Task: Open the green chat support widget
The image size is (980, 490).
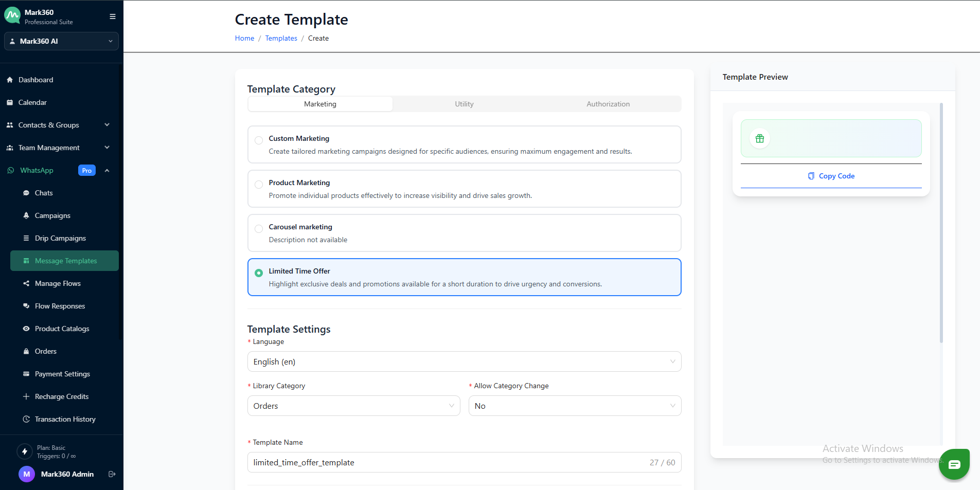Action: click(954, 464)
